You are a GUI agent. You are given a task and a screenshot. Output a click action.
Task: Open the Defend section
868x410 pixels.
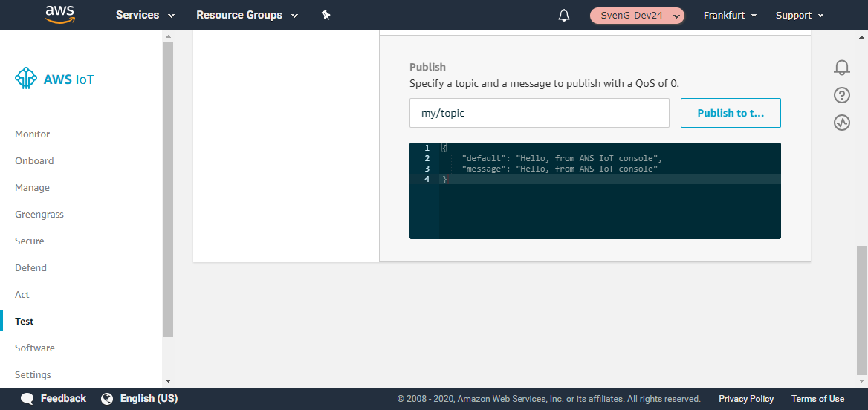pos(31,268)
